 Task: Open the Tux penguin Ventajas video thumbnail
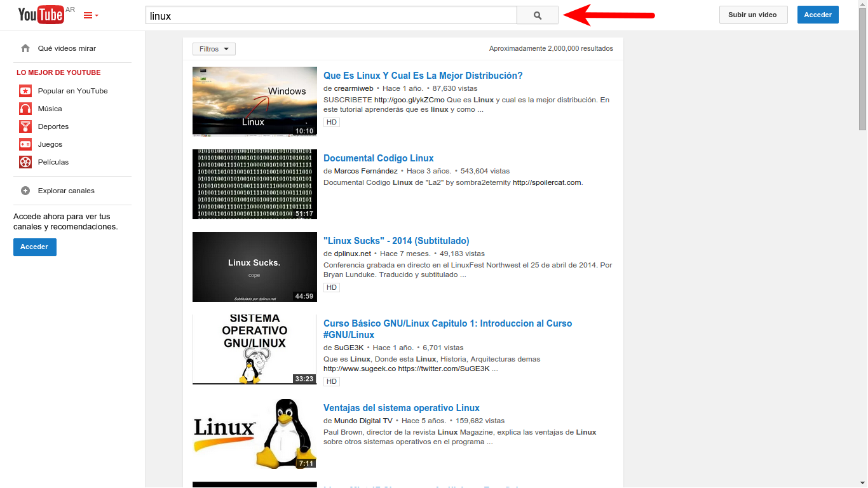255,433
